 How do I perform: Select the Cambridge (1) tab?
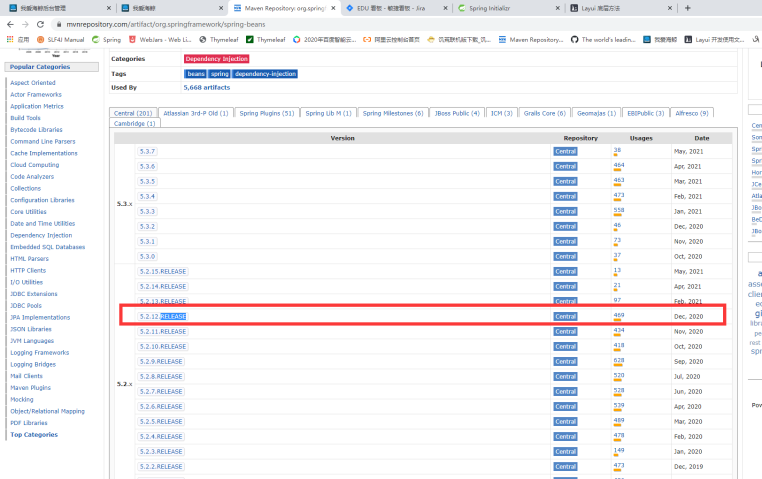[135, 123]
